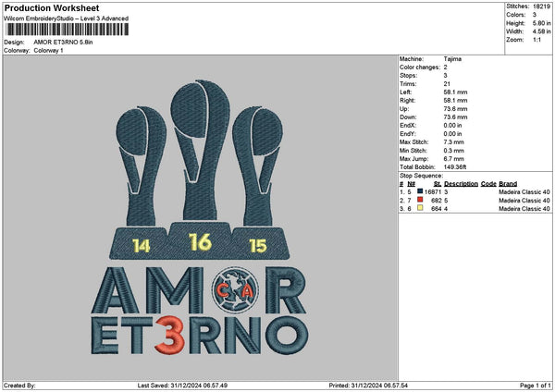
Task: Click the red color swatch in stop sequence
Action: point(420,200)
